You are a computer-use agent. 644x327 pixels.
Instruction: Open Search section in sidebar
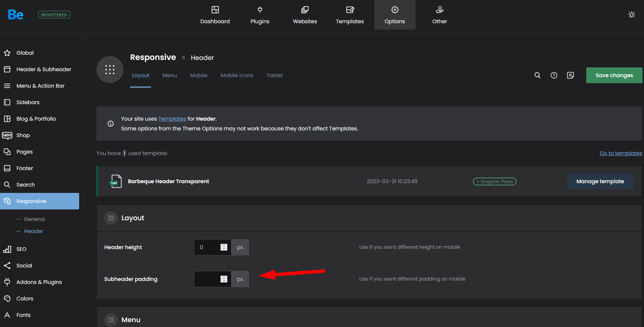pos(40,185)
